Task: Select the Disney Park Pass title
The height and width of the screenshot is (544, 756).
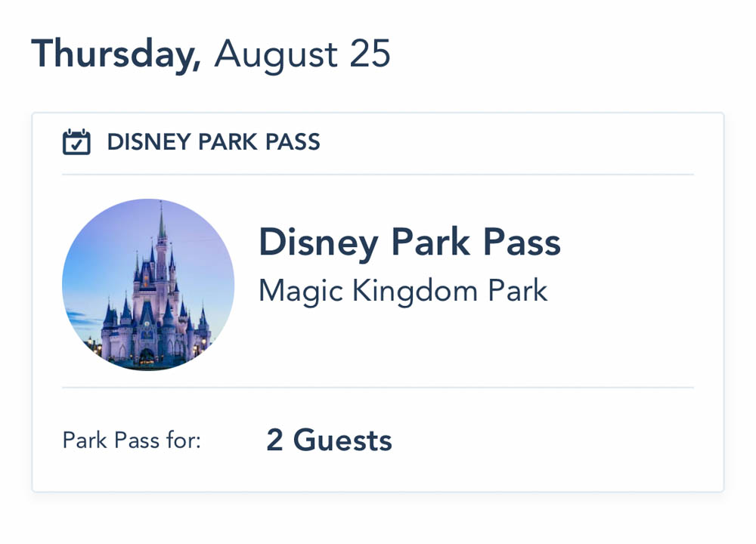Action: 409,243
